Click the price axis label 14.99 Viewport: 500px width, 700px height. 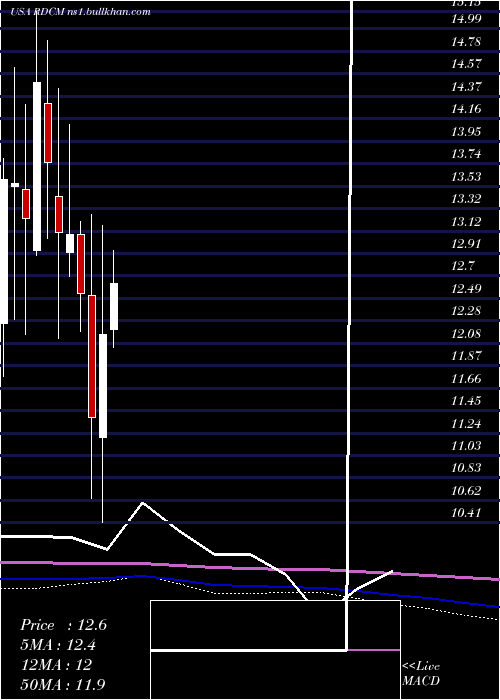[x=466, y=19]
